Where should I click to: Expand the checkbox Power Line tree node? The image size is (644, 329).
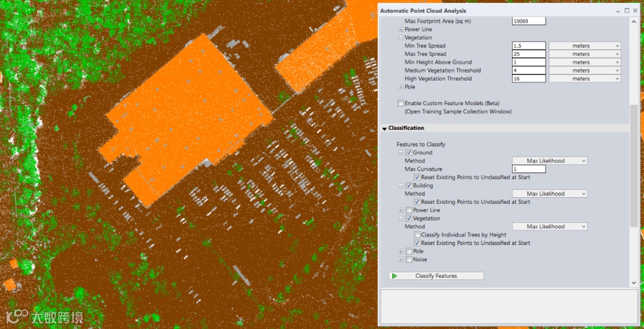(x=401, y=210)
